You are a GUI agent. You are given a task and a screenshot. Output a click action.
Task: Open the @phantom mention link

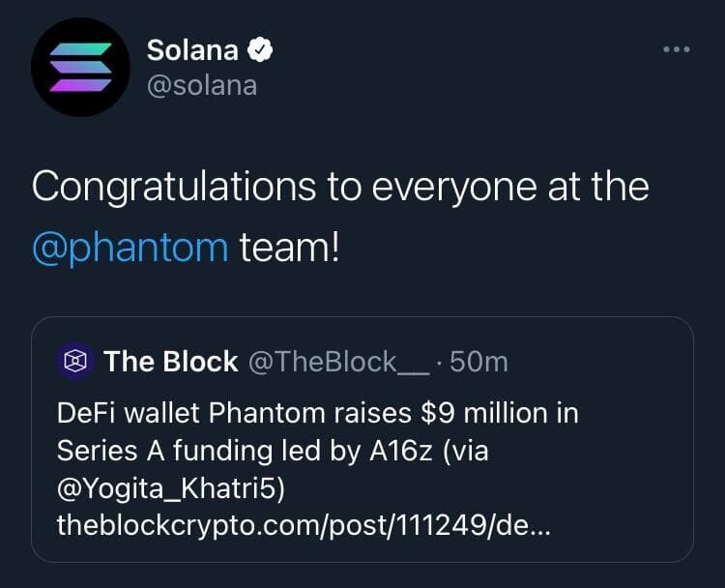pyautogui.click(x=130, y=247)
